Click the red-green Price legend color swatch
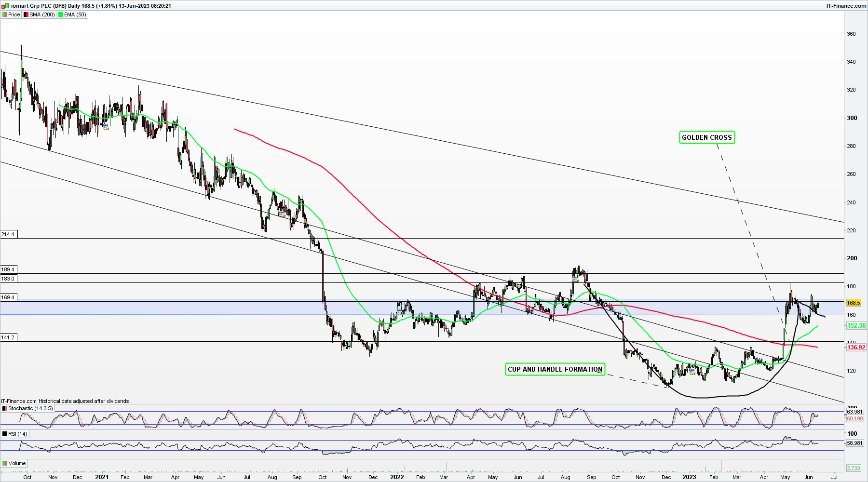 click(x=5, y=14)
